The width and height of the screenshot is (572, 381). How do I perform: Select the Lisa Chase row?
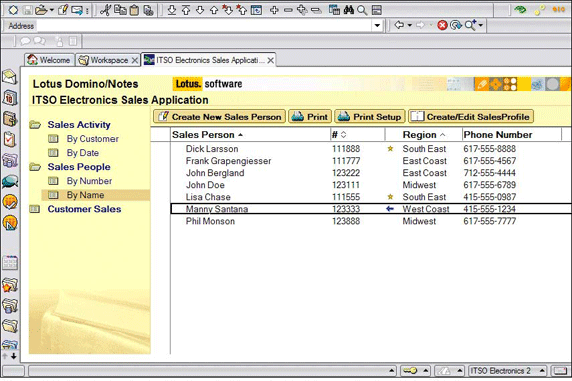pyautogui.click(x=371, y=197)
